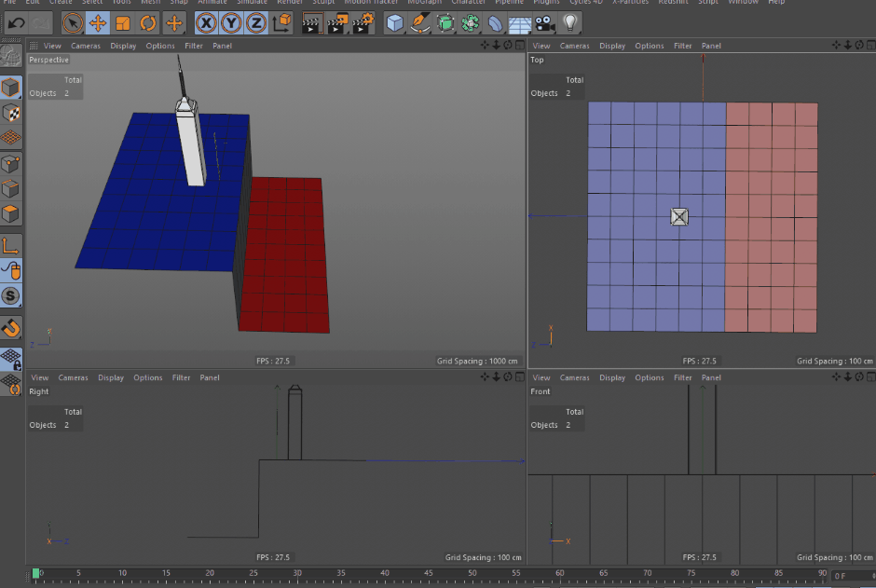This screenshot has height=588, width=876.
Task: Activate the Move tool
Action: coord(98,23)
